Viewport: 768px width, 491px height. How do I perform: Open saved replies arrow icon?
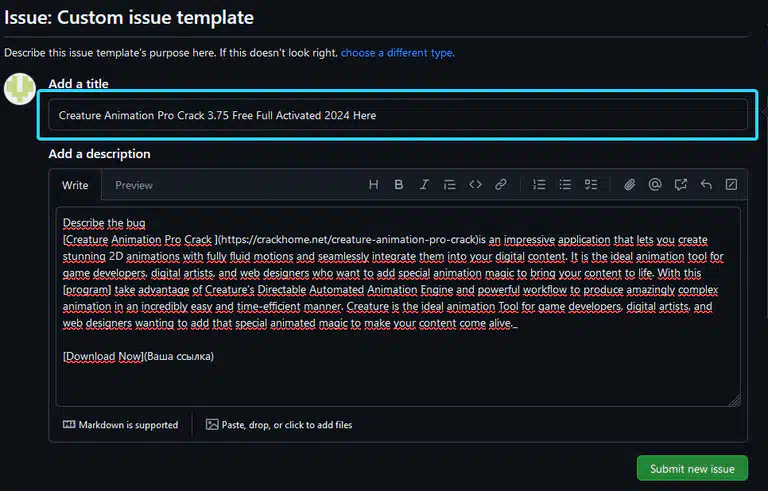coord(706,185)
